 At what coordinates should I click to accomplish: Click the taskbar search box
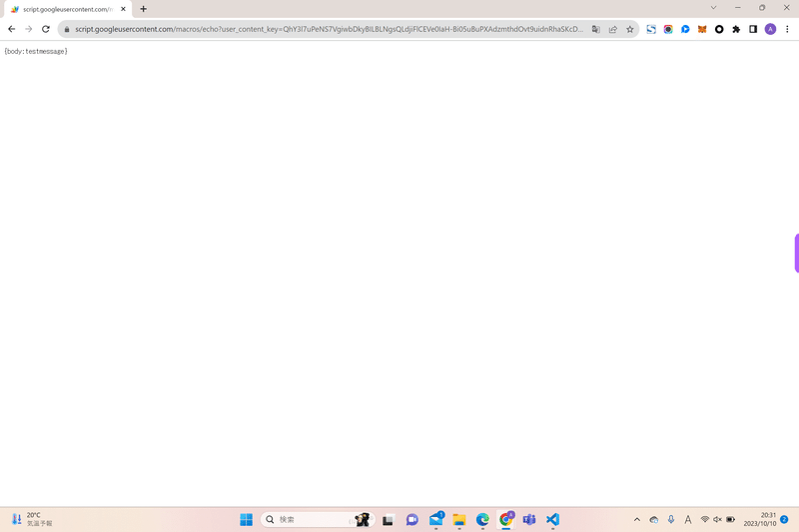(318, 519)
